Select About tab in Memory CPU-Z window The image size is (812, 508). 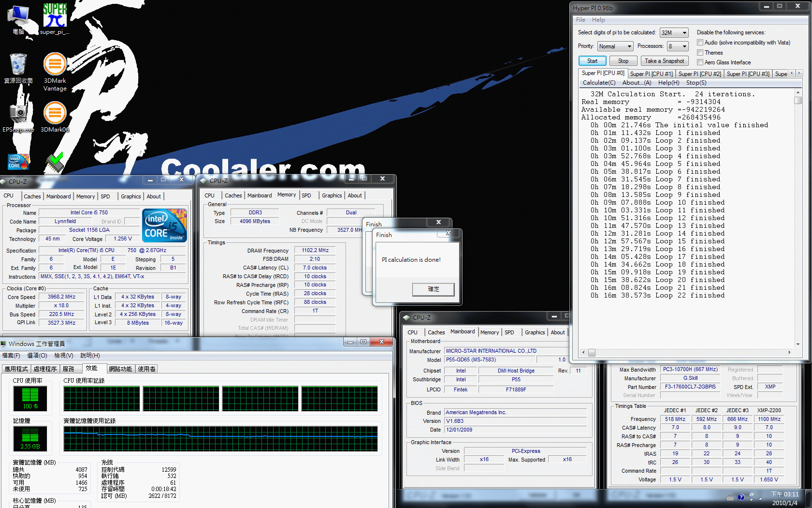(355, 195)
